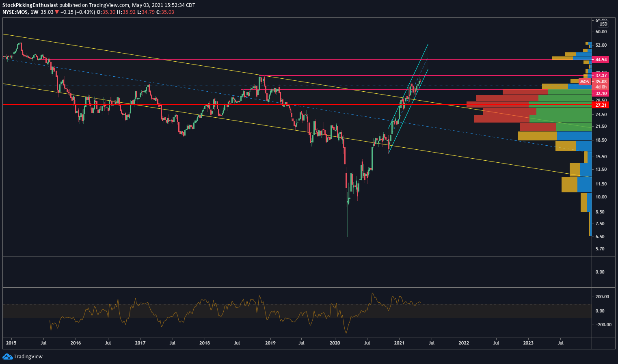Click the 35.03 current price label
Screen dimensions: 618x364
[601, 82]
